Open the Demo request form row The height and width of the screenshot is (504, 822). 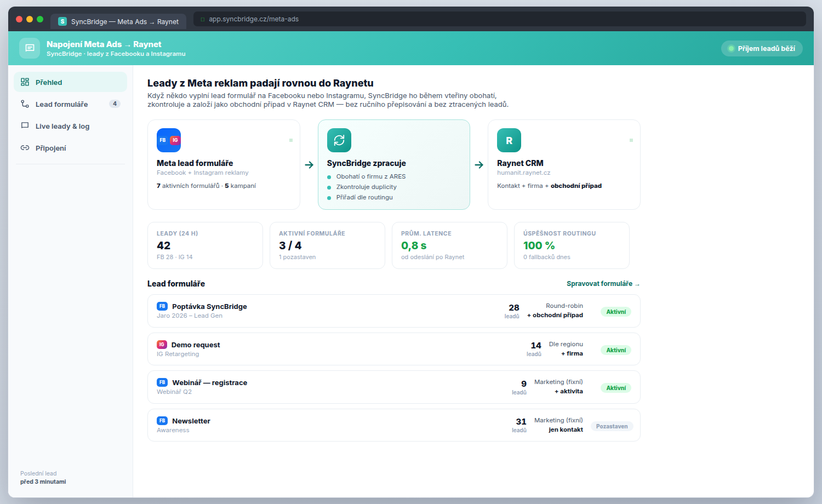click(393, 349)
